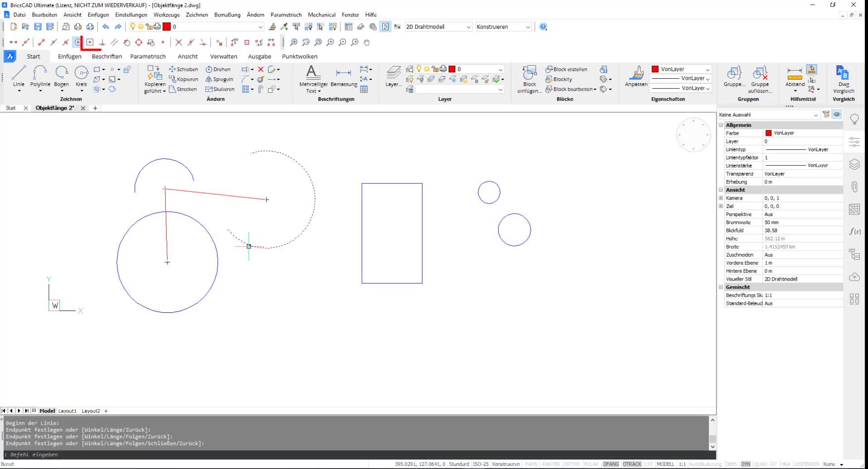The width and height of the screenshot is (868, 469).
Task: Switch to the Parametrisch ribbon tab
Action: tap(148, 56)
